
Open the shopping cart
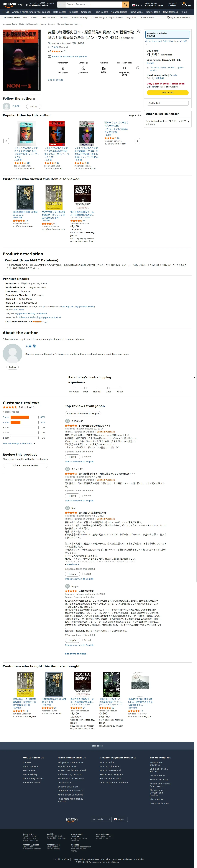(186, 4)
